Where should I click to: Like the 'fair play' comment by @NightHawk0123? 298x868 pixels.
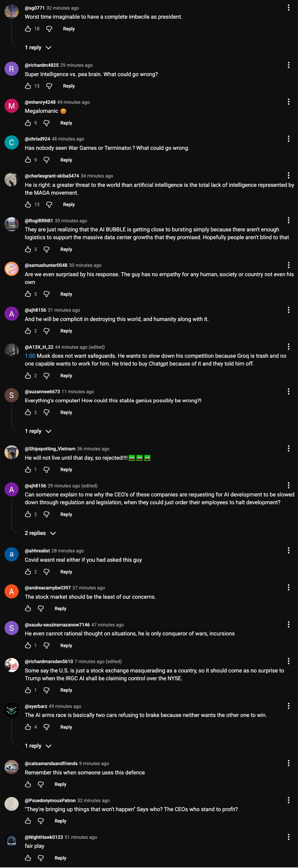pyautogui.click(x=28, y=858)
